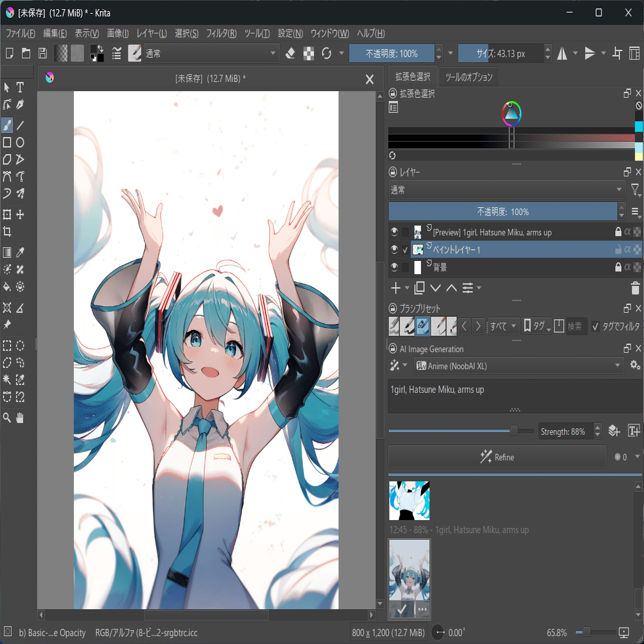Open the toolbar blending mode dropdown
The image size is (644, 644).
pos(212,53)
